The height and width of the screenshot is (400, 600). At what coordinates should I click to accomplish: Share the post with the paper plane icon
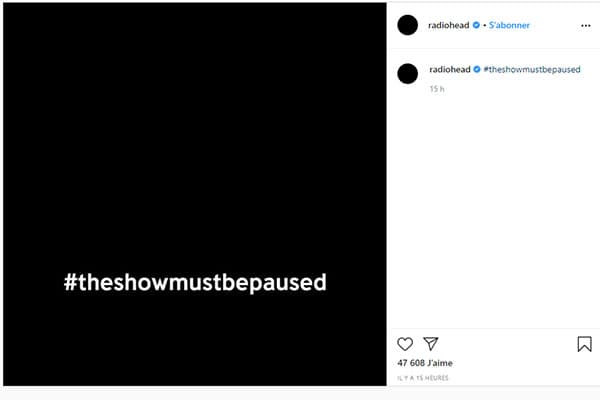click(430, 344)
